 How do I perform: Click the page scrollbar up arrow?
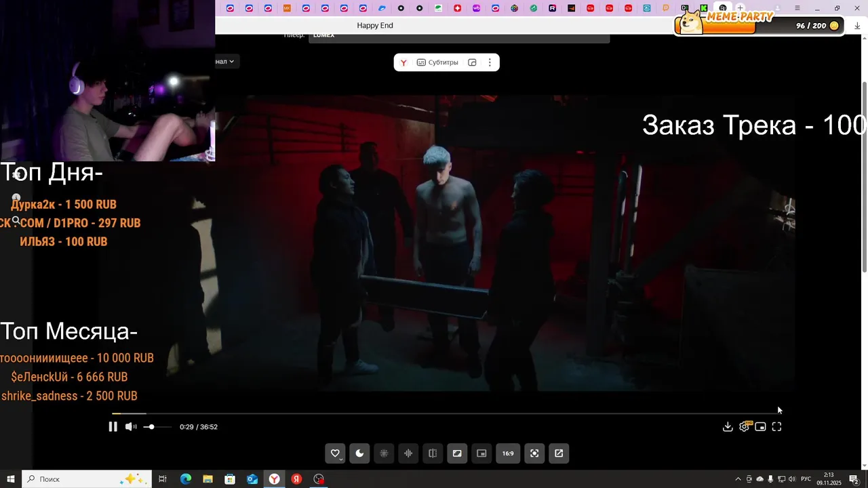[864, 39]
